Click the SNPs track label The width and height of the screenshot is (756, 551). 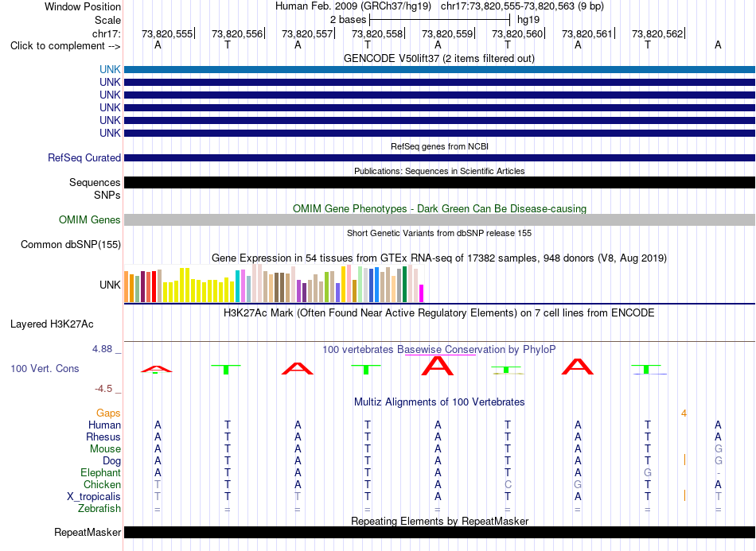pos(107,195)
